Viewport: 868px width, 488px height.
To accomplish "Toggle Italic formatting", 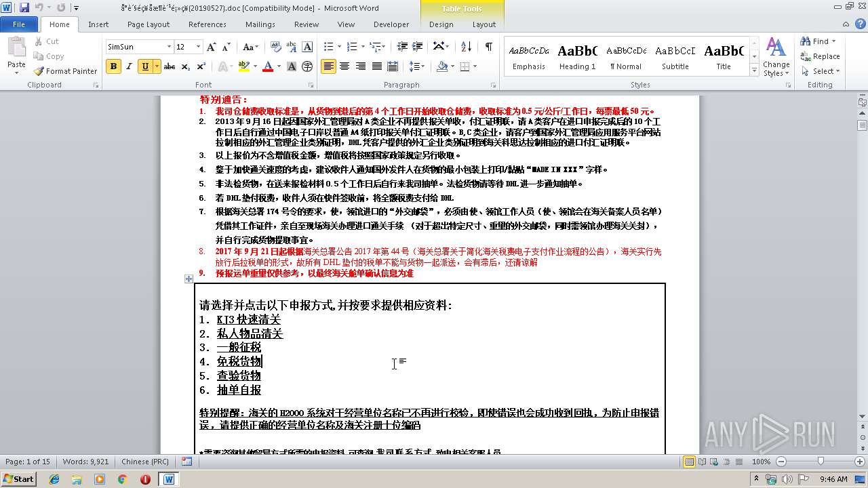I will coord(129,66).
